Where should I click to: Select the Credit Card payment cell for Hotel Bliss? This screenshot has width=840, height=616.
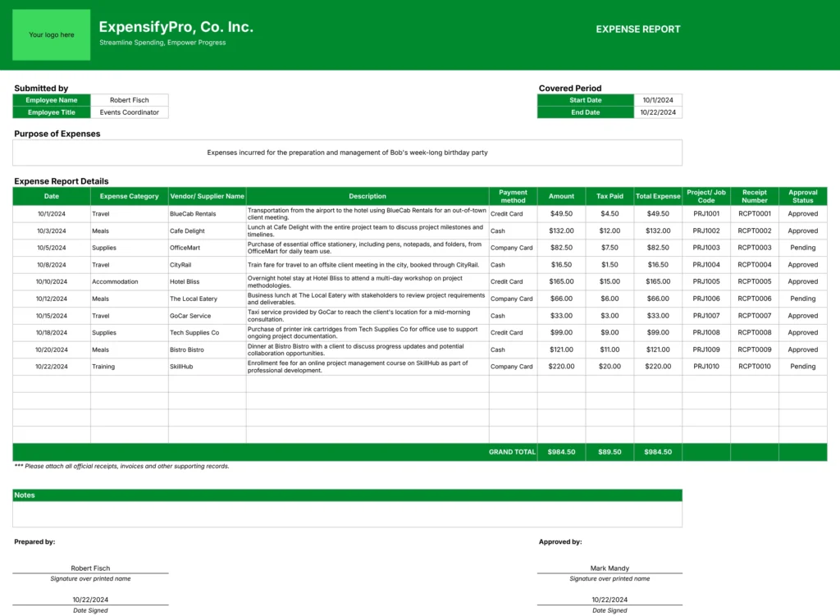(x=512, y=281)
